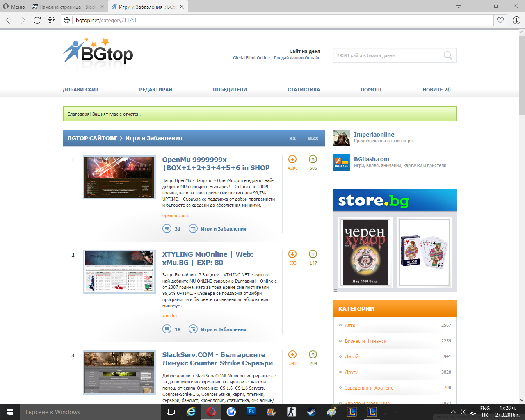This screenshot has height=420, width=525.
Task: Open Internet Explorer from the taskbar
Action: 191,412
